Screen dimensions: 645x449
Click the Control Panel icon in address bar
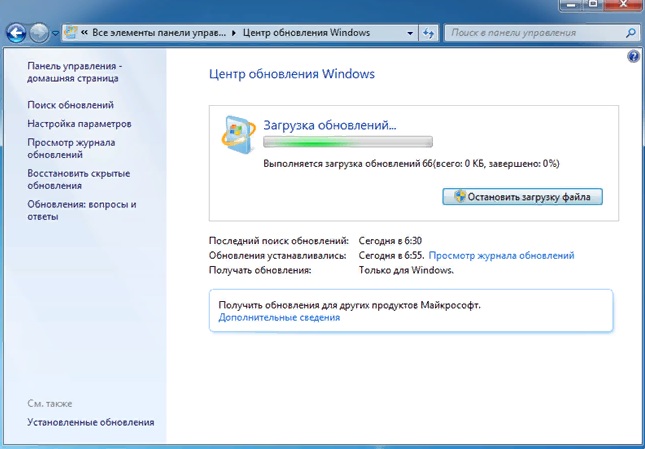click(x=72, y=32)
